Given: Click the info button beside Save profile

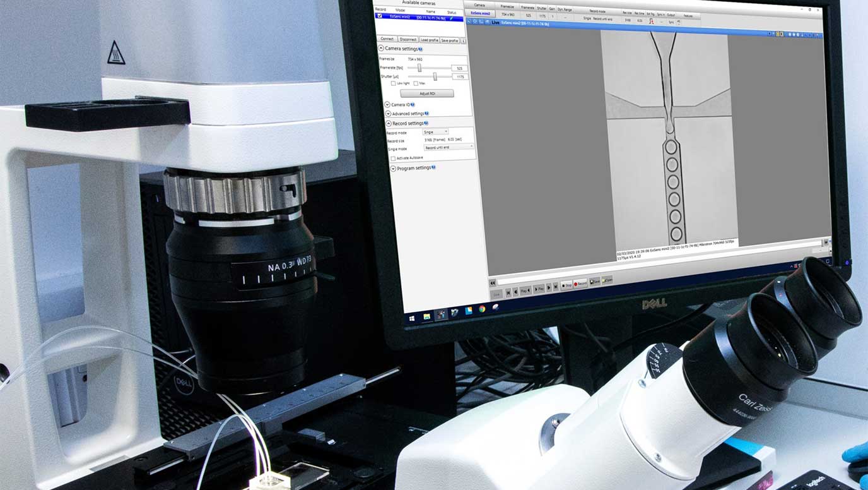Looking at the screenshot, I should (x=463, y=41).
